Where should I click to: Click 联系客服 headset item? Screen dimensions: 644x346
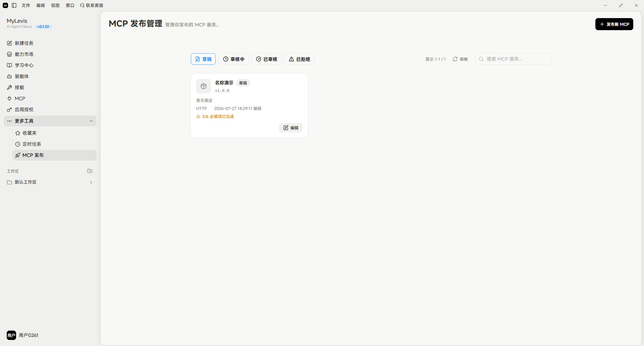[x=92, y=5]
